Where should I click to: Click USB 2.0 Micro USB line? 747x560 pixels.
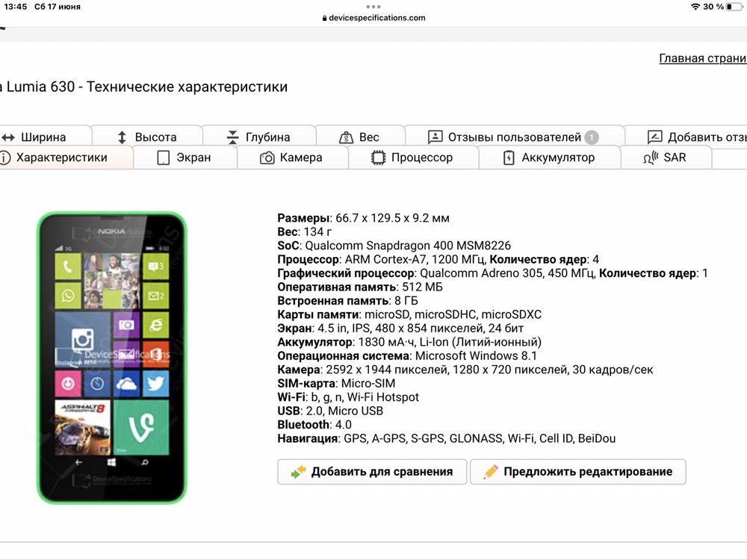tap(331, 411)
